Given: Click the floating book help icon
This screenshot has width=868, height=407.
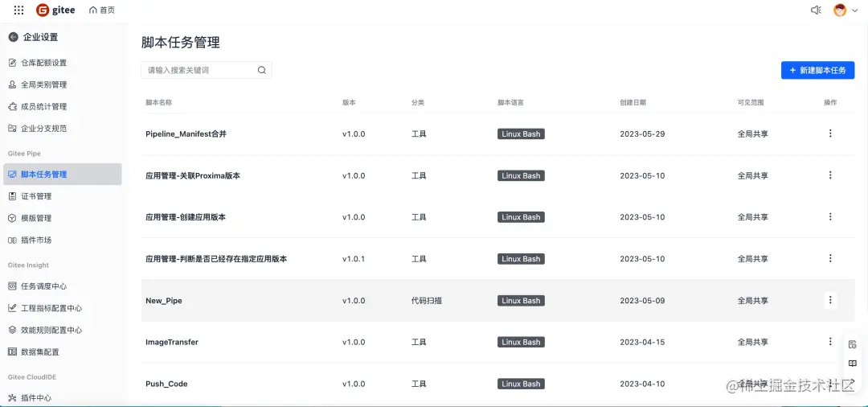Looking at the screenshot, I should (853, 364).
